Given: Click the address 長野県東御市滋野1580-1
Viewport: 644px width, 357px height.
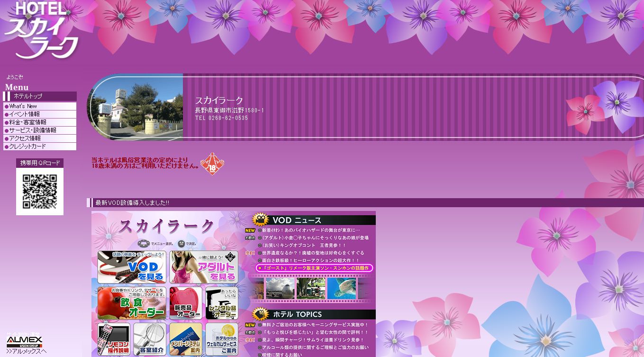Looking at the screenshot, I should [229, 110].
